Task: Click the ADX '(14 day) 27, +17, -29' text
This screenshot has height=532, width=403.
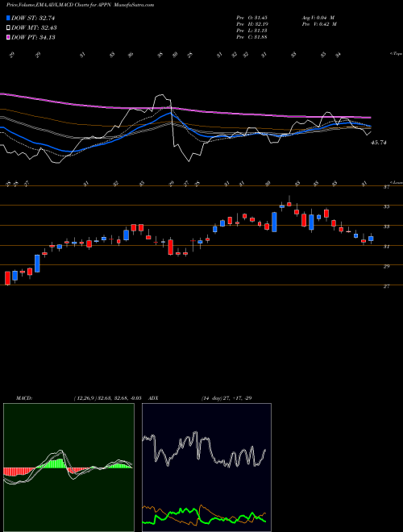Action: pos(226,398)
